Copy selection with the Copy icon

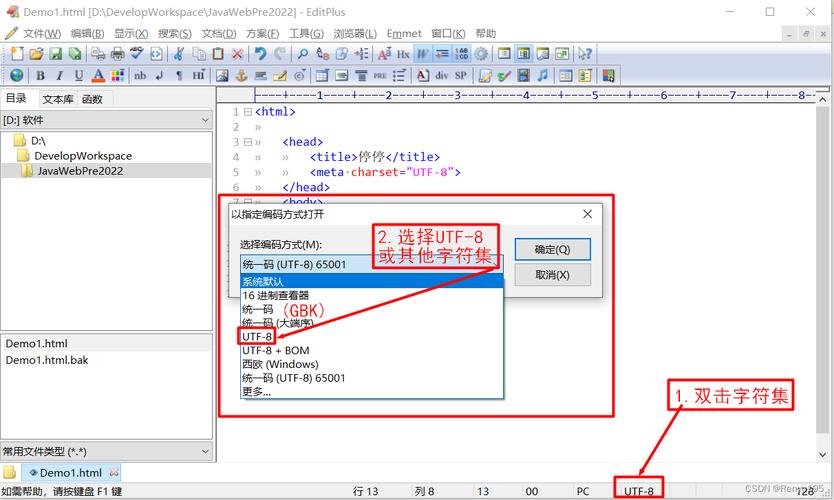[199, 53]
